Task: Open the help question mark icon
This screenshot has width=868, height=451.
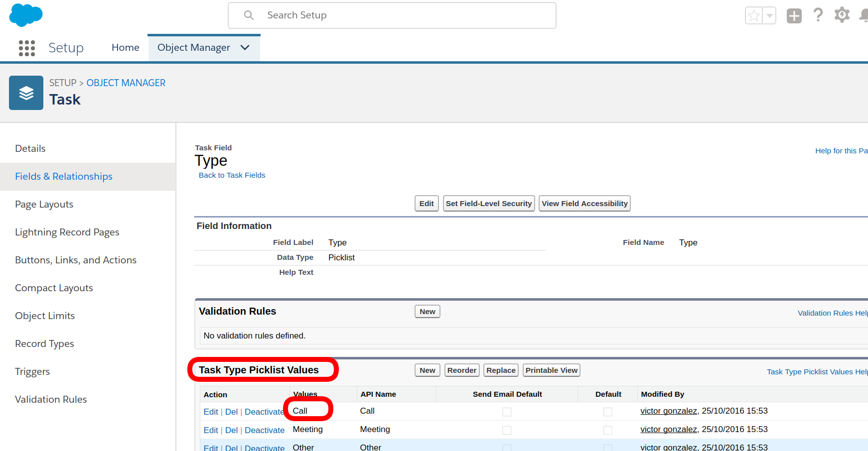Action: tap(818, 15)
